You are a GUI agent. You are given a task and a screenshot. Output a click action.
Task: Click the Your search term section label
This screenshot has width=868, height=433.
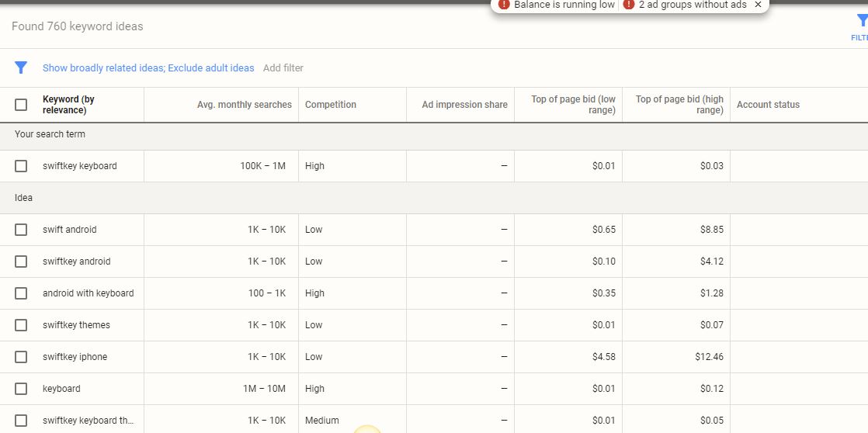50,133
